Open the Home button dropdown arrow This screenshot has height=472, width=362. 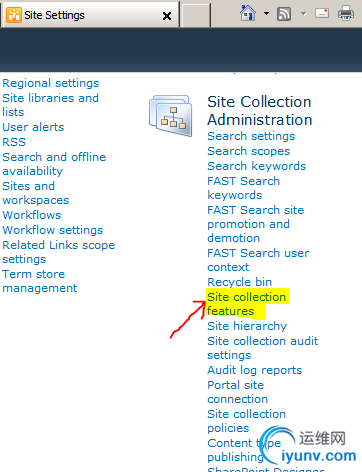click(266, 14)
